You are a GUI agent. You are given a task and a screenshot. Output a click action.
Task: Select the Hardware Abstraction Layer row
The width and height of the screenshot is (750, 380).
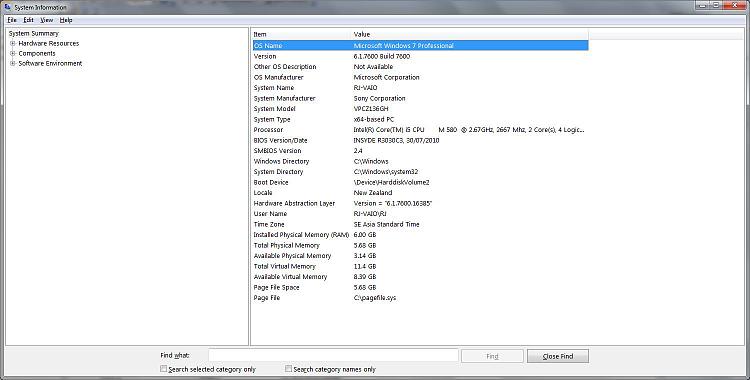420,203
